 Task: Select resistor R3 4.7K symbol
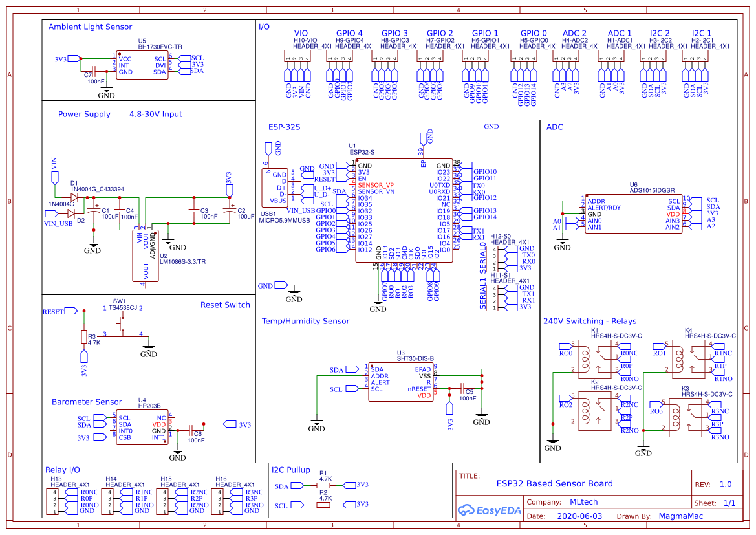coord(84,337)
